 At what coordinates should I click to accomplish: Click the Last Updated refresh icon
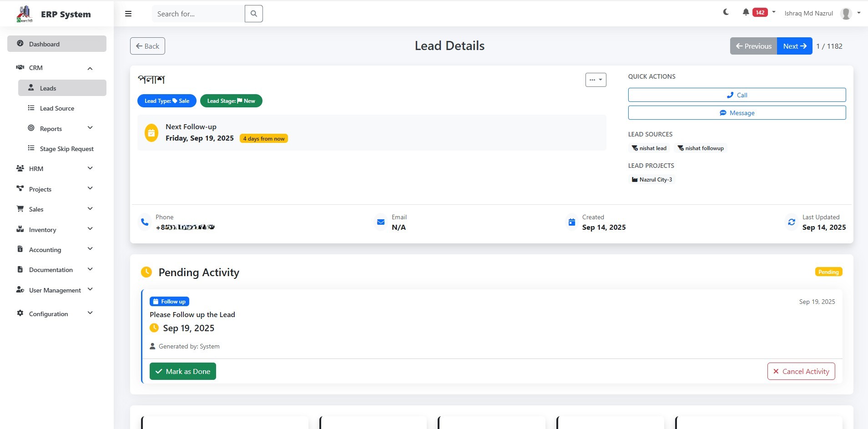[x=792, y=222]
